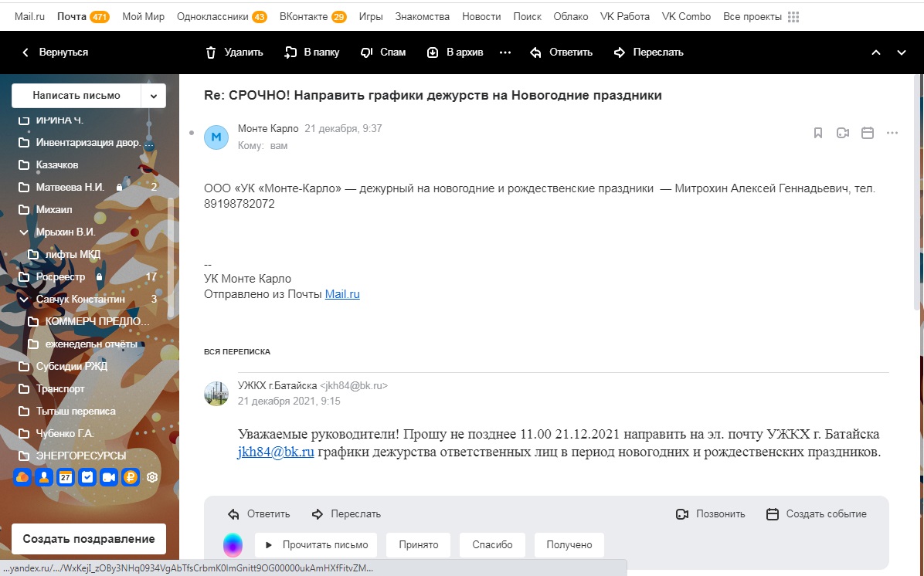Collapse the Савчук Константин folder tree
This screenshot has width=924, height=576.
click(x=24, y=299)
